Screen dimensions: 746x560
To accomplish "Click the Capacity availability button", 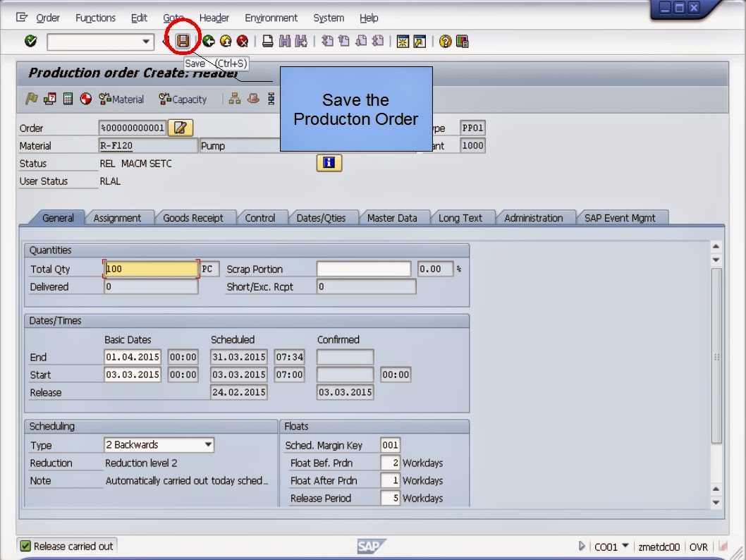I will pos(183,99).
